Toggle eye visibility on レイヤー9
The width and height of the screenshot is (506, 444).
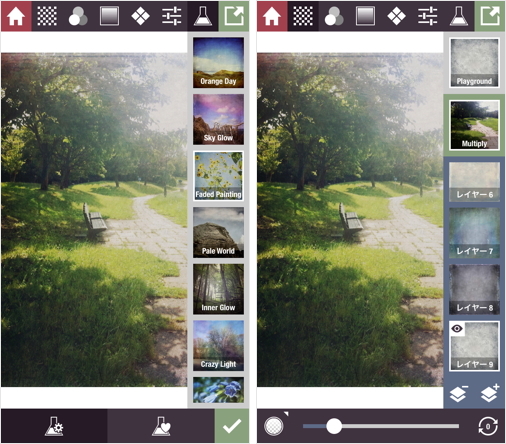(457, 329)
